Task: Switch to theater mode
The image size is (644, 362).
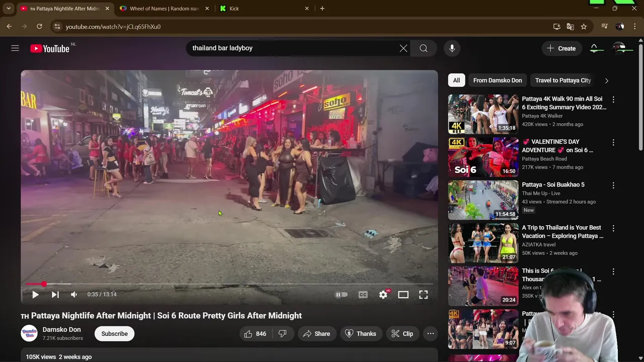Action: 403,295
